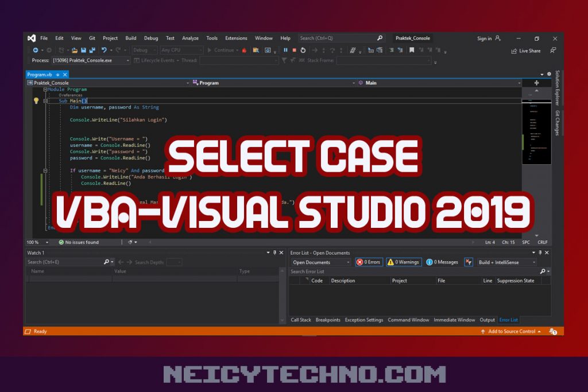The image size is (588, 392).
Task: Click the search magnifier in the Error List
Action: click(x=543, y=271)
